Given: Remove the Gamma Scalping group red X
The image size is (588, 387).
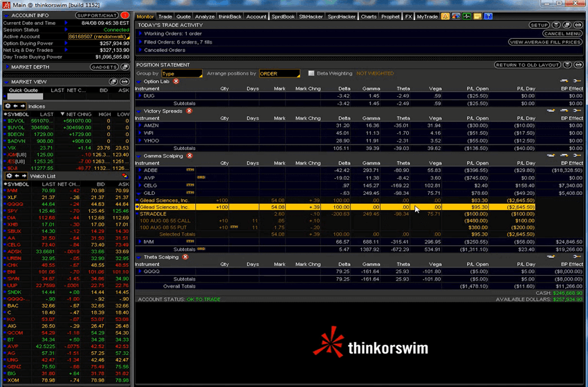Looking at the screenshot, I should click(x=190, y=156).
